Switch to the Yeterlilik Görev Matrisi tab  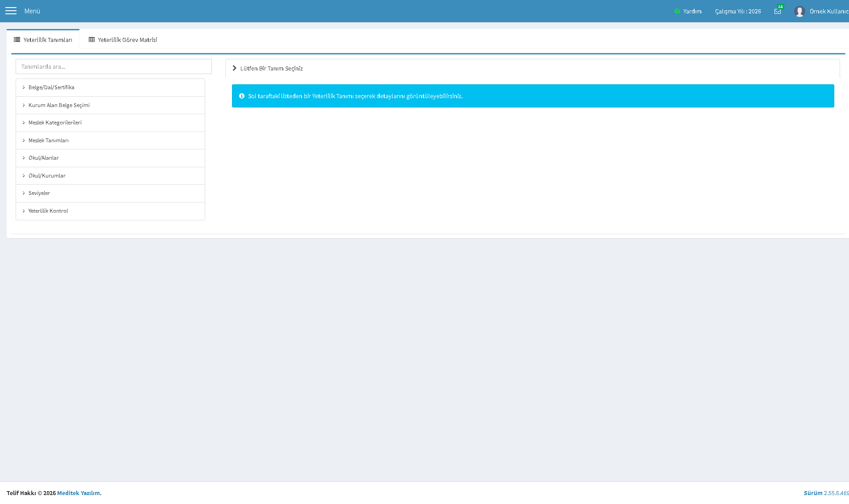pyautogui.click(x=123, y=40)
